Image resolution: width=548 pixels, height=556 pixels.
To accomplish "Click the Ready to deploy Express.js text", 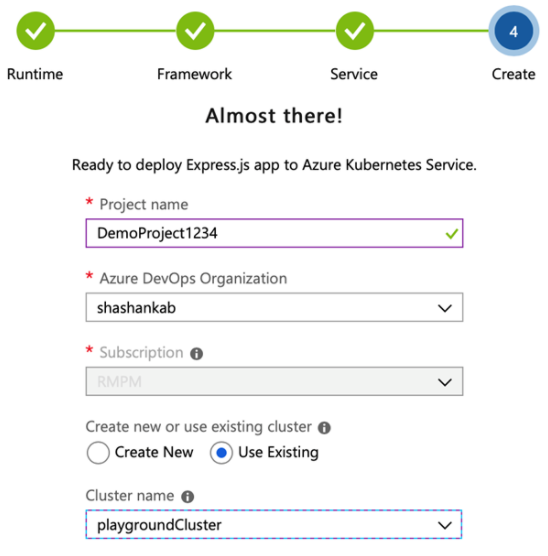I will point(274,165).
